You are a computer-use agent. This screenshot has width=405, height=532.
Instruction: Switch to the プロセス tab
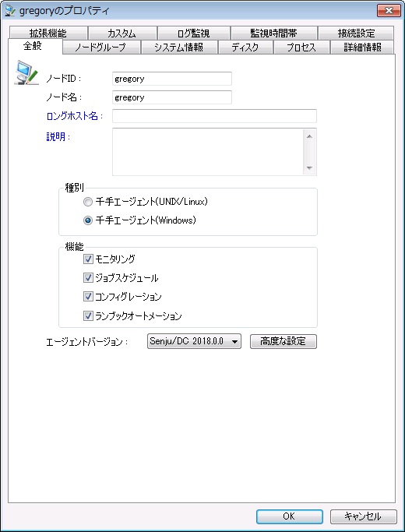[x=301, y=48]
